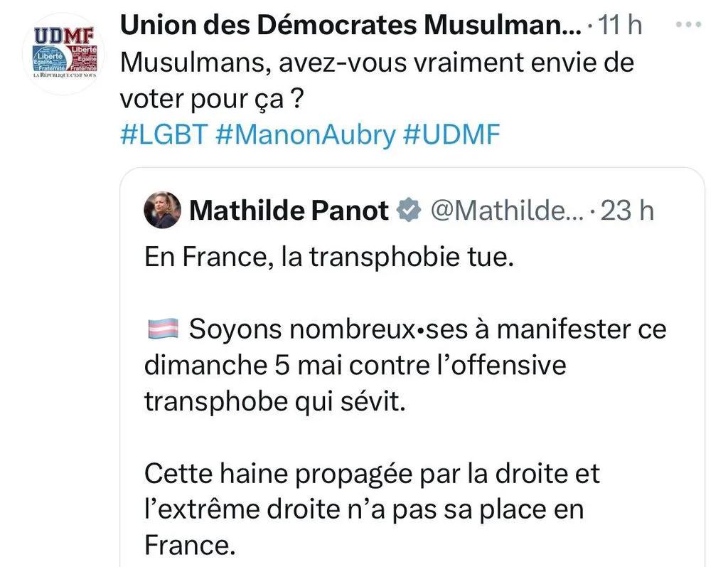728x567 pixels.
Task: Click the Union des Démocrates Musulmans account name
Action: click(350, 25)
